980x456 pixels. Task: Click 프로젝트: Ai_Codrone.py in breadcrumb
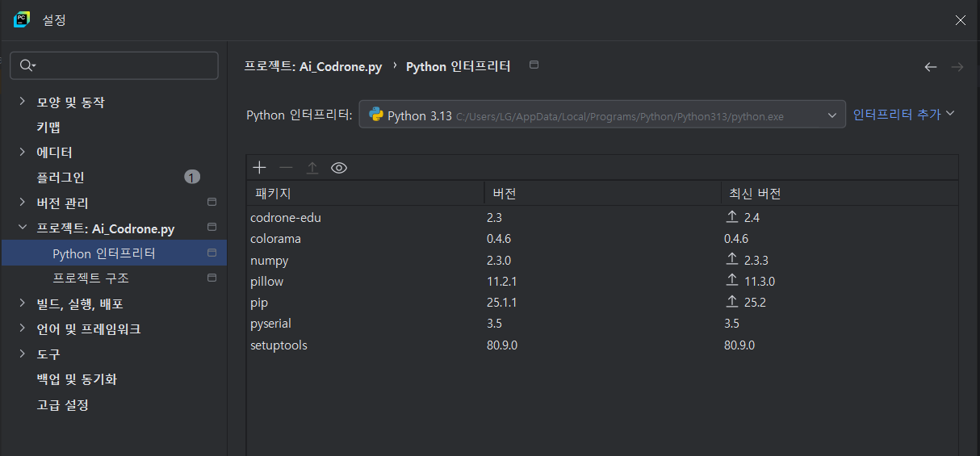pos(313,67)
